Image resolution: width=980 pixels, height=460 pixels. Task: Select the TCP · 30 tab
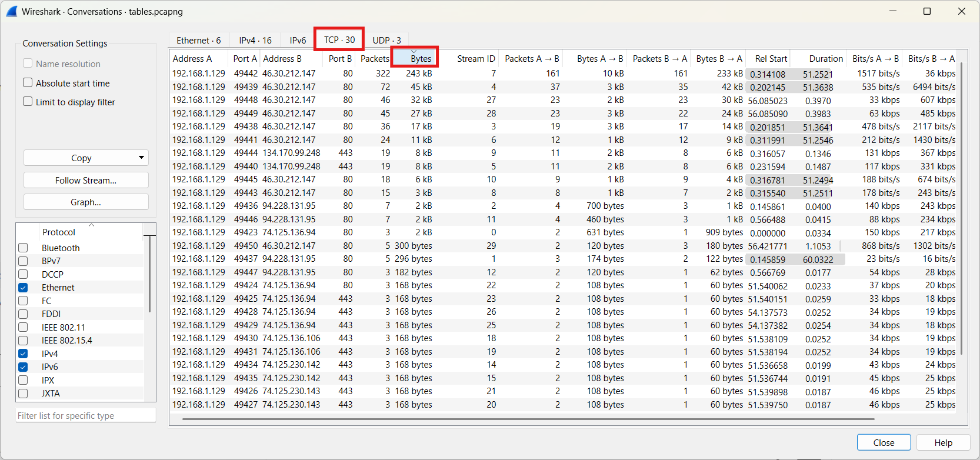tap(339, 39)
